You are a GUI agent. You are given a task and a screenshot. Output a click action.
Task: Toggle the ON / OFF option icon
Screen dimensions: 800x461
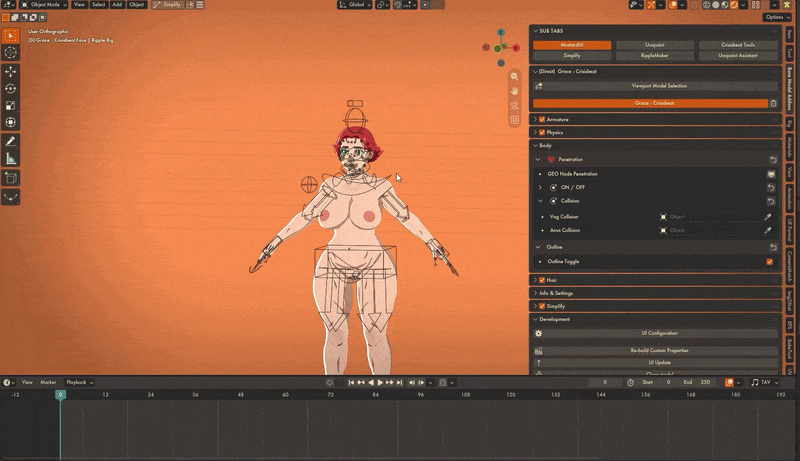pyautogui.click(x=553, y=188)
